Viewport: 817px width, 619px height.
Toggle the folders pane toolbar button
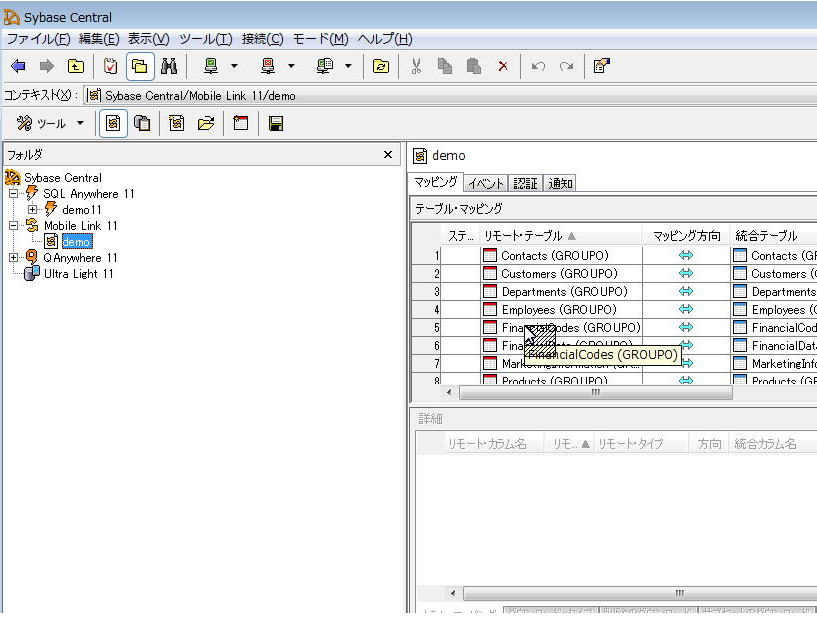tap(140, 66)
